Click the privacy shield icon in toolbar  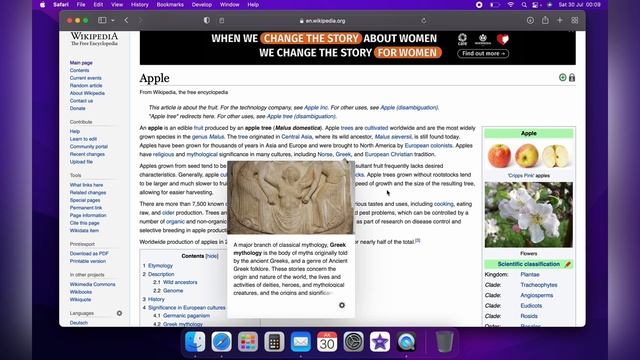[x=207, y=20]
